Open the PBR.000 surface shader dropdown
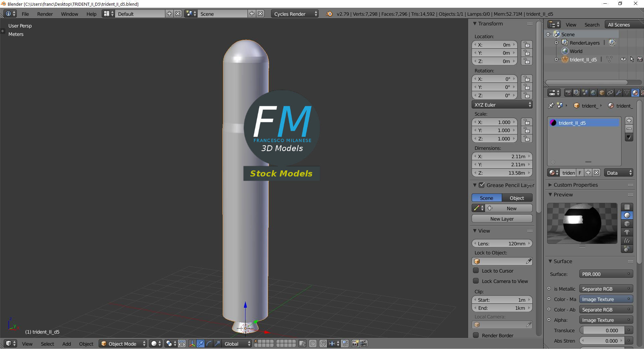The image size is (644, 349). point(606,274)
